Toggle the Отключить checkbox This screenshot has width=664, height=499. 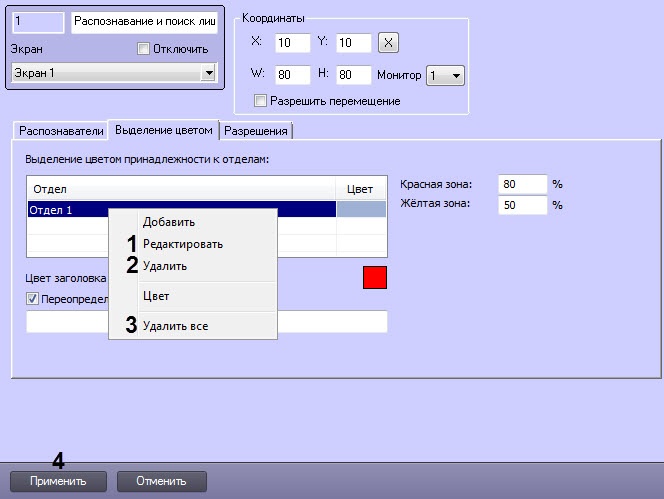(x=142, y=48)
